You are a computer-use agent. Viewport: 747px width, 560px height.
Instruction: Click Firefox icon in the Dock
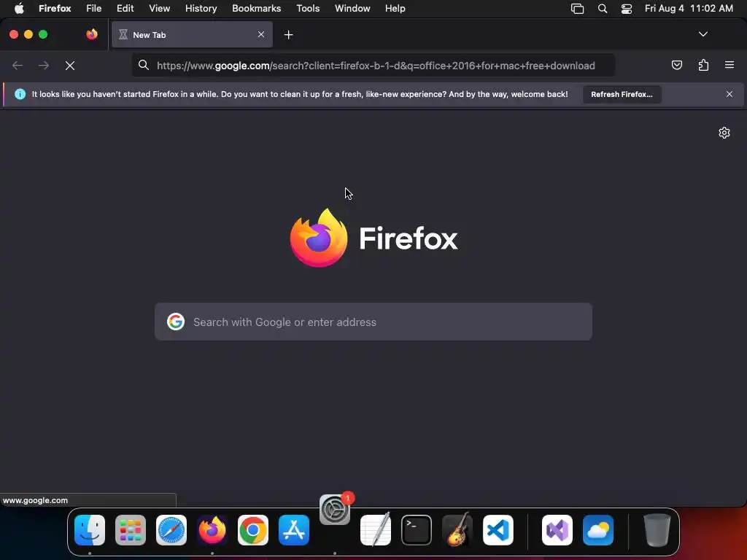click(x=212, y=530)
